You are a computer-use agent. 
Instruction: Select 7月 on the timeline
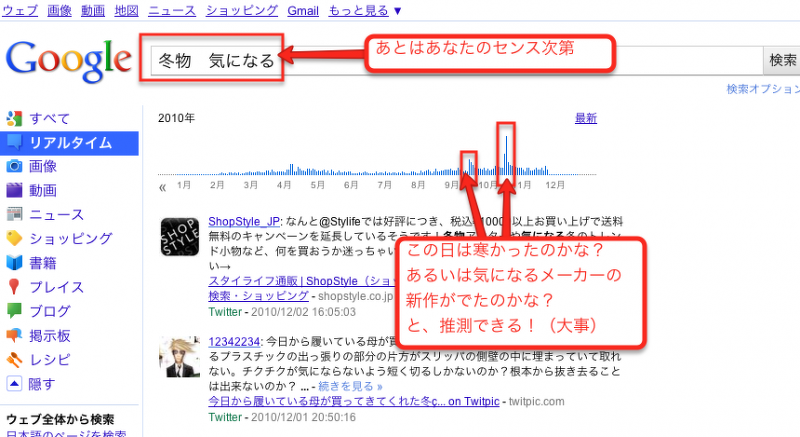385,185
